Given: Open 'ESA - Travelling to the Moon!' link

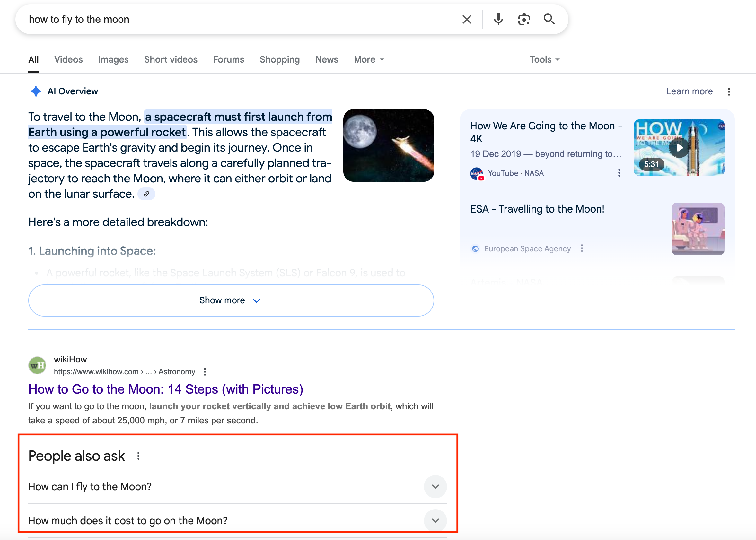Looking at the screenshot, I should click(x=537, y=209).
